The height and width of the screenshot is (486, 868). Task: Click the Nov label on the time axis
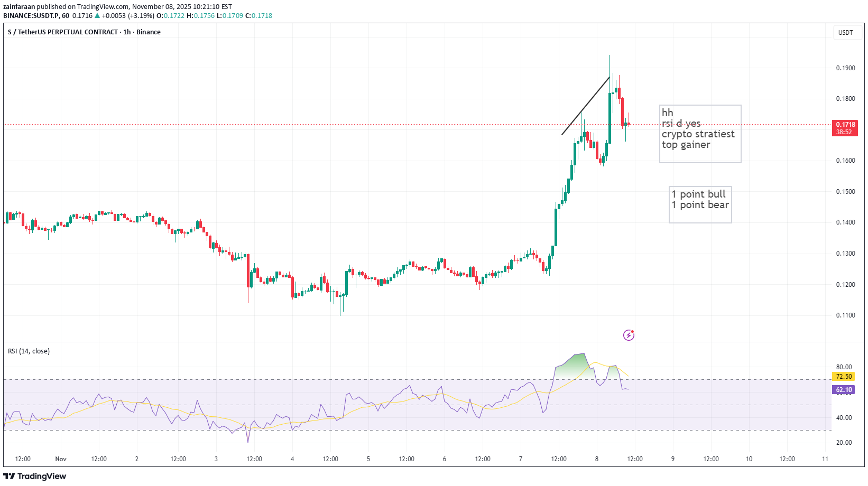[61, 459]
